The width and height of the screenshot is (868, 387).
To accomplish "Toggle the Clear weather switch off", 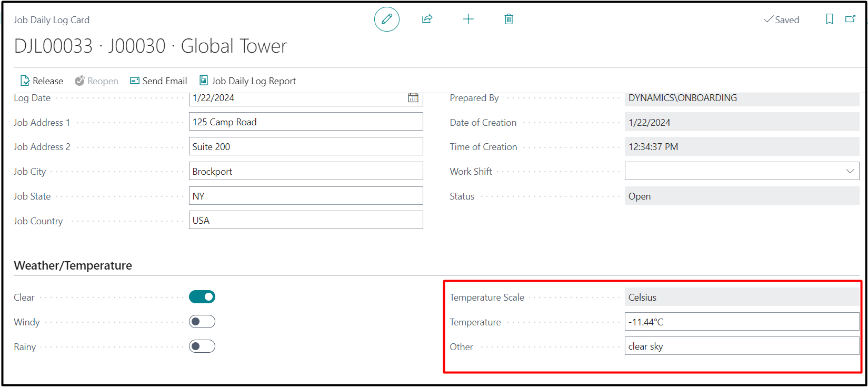I will [x=202, y=297].
